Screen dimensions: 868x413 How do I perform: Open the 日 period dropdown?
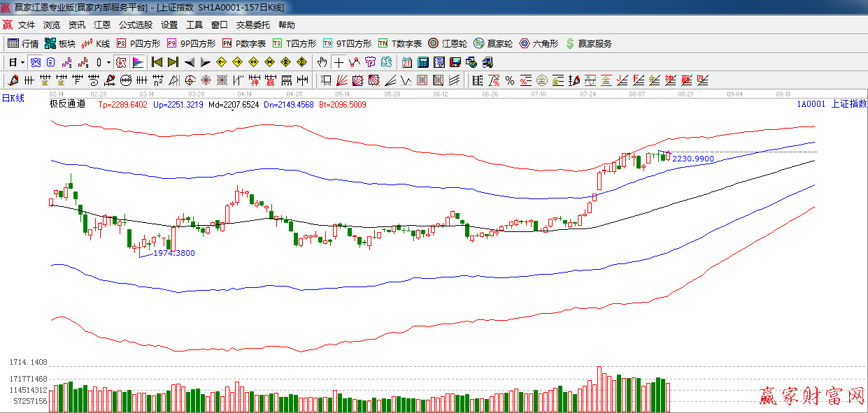pos(17,62)
